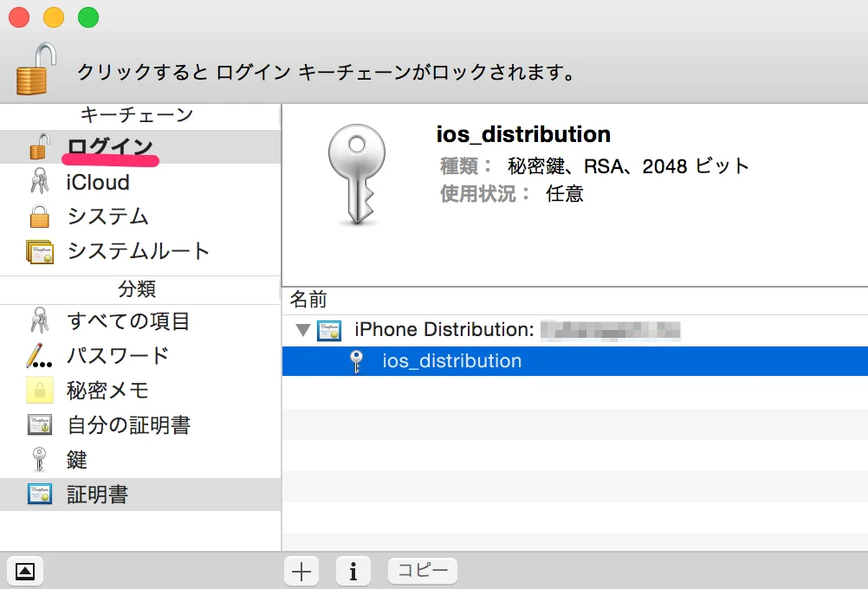Click the キーチェーン section header
The image size is (868, 589).
(137, 114)
